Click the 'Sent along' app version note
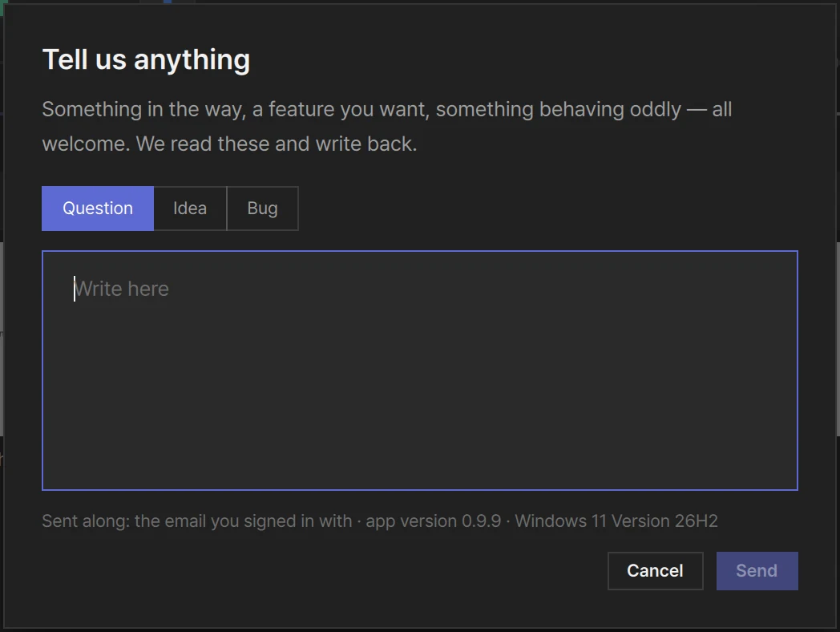840x632 pixels. 380,521
